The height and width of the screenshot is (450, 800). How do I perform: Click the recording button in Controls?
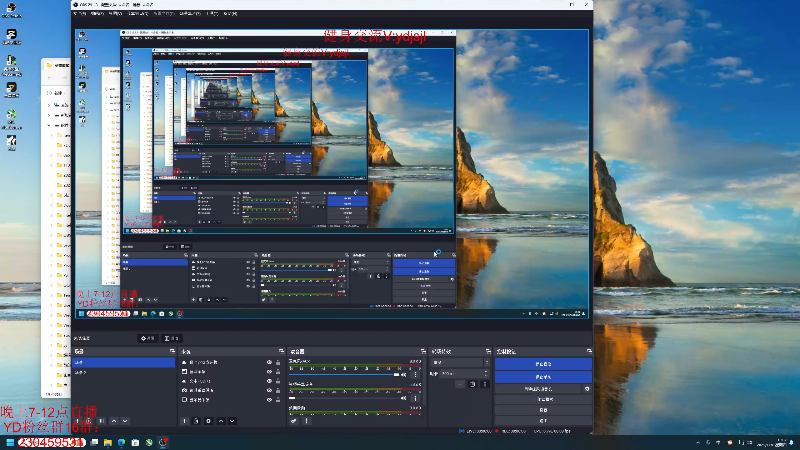tap(543, 377)
